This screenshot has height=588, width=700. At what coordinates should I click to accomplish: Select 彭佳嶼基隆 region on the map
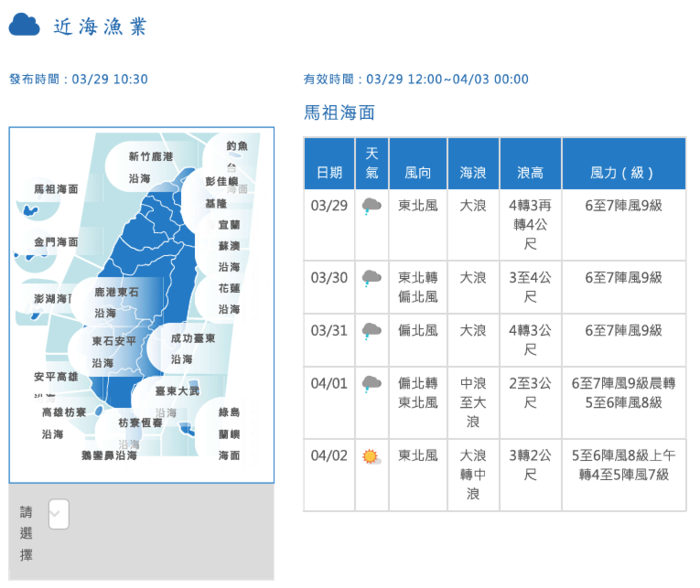(x=221, y=192)
